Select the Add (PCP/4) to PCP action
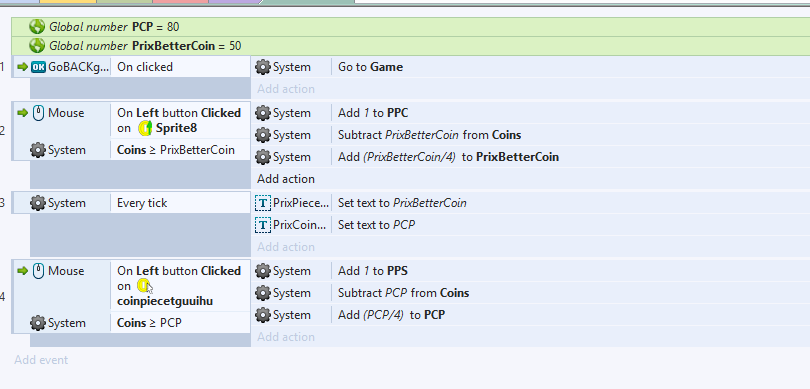Viewport: 810px width, 389px height. click(x=571, y=315)
